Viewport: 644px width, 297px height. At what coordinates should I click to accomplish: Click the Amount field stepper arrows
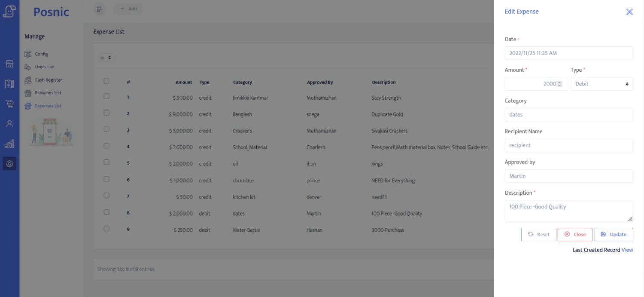[559, 84]
